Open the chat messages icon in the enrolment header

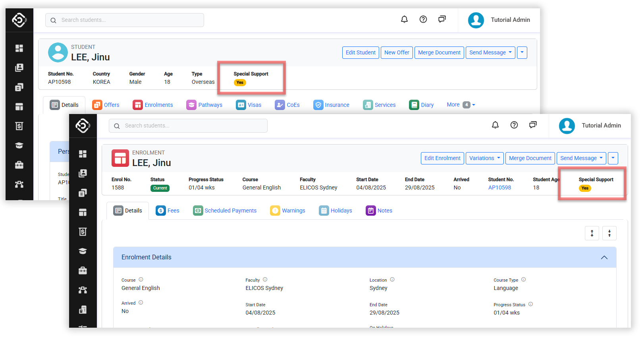point(533,125)
